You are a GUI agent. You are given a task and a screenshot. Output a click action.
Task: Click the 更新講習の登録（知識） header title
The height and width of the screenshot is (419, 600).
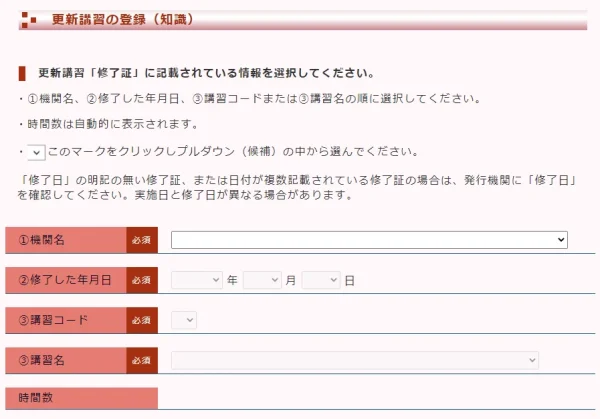pos(122,19)
